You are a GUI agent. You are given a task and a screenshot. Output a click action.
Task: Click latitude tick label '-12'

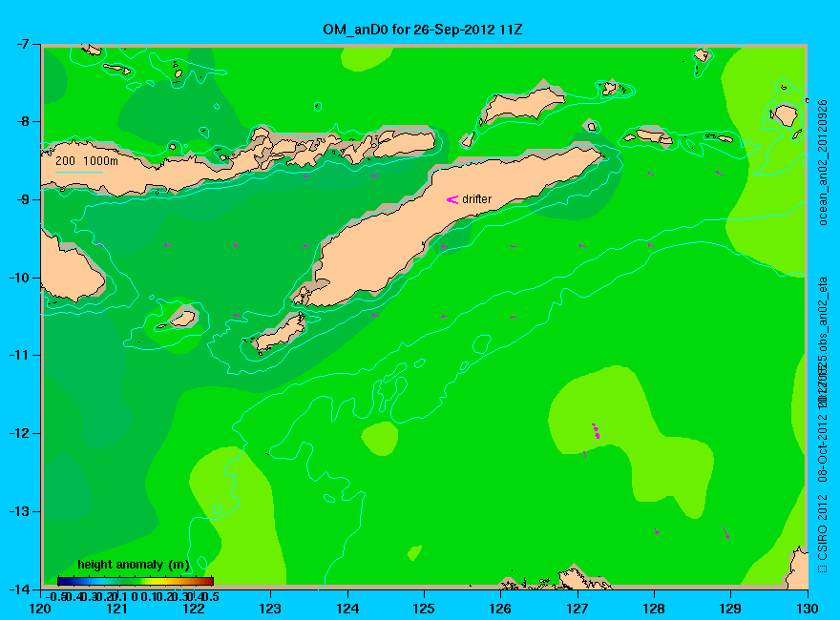click(19, 433)
